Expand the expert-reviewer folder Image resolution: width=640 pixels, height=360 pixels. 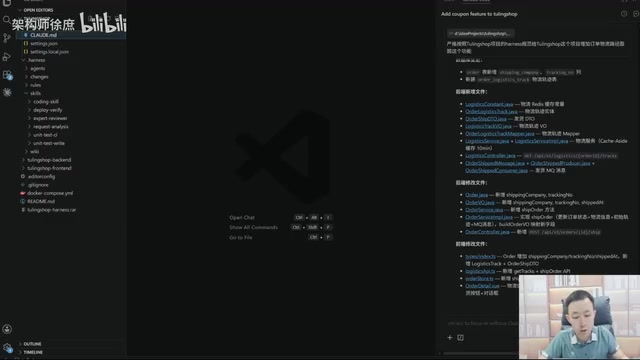coord(29,118)
